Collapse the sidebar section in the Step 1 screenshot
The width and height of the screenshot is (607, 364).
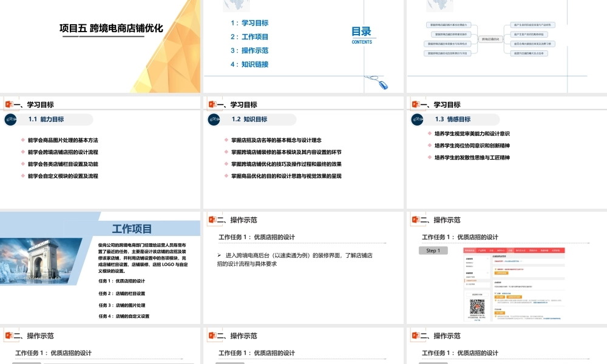[x=487, y=258]
